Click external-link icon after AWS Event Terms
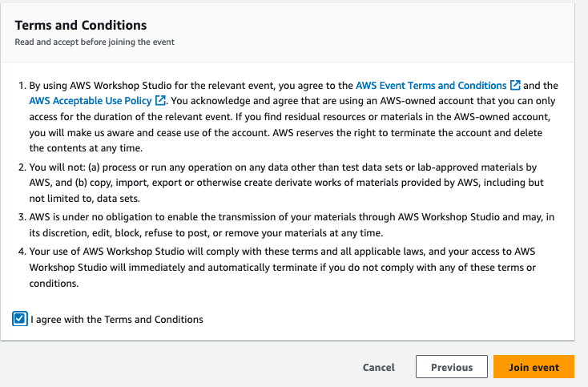 (x=515, y=85)
